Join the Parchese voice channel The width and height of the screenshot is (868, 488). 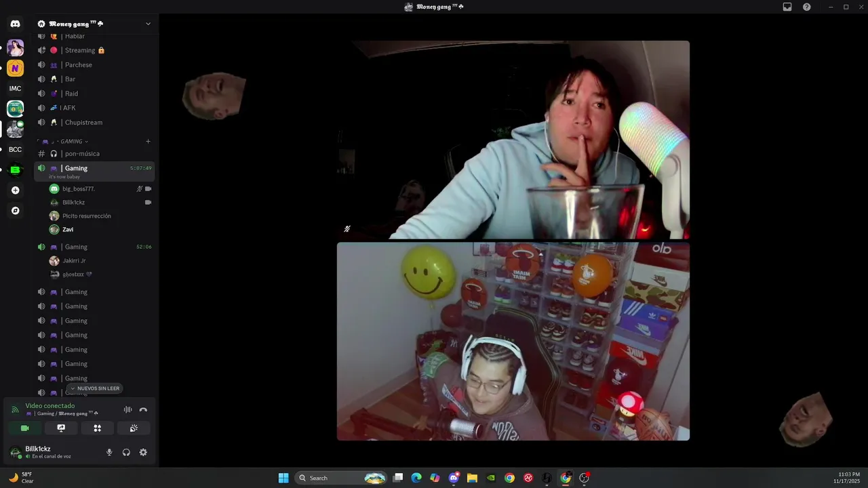coord(95,64)
